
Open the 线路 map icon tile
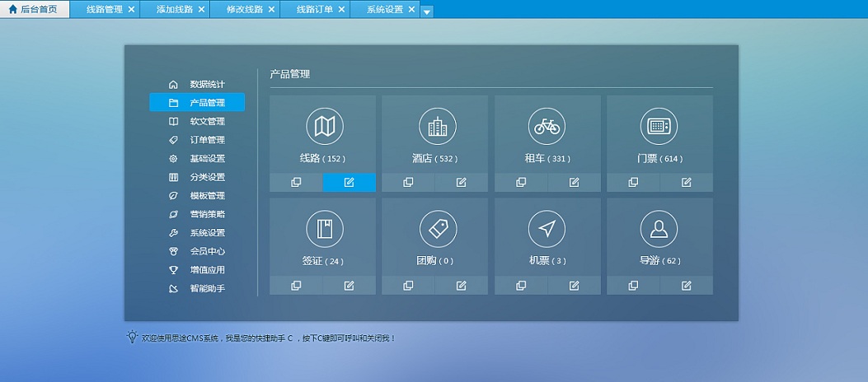325,126
